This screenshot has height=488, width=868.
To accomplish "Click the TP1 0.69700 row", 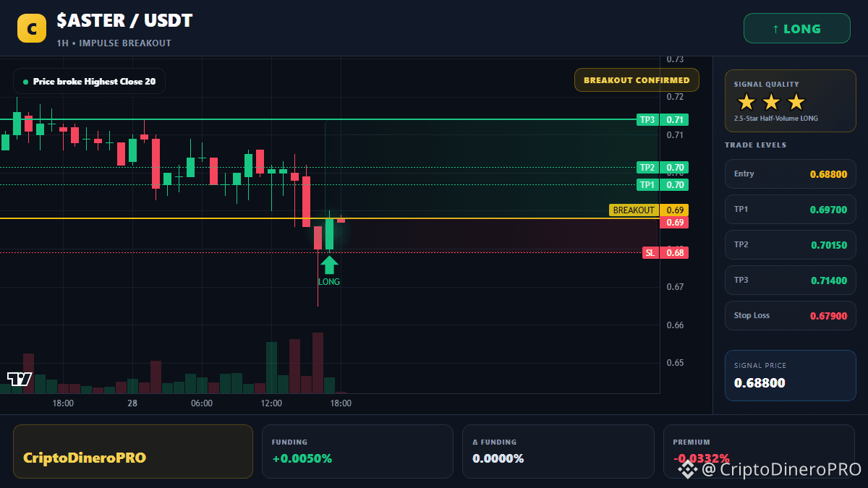I will [x=790, y=209].
